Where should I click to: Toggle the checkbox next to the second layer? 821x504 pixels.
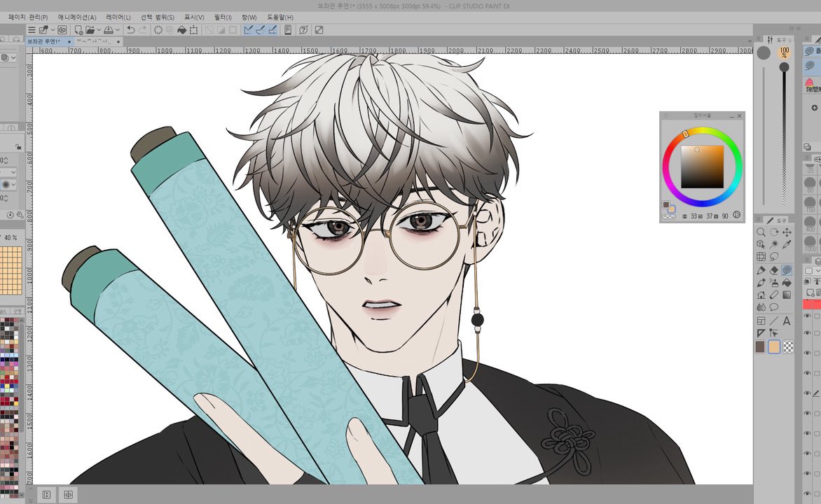coord(816,333)
